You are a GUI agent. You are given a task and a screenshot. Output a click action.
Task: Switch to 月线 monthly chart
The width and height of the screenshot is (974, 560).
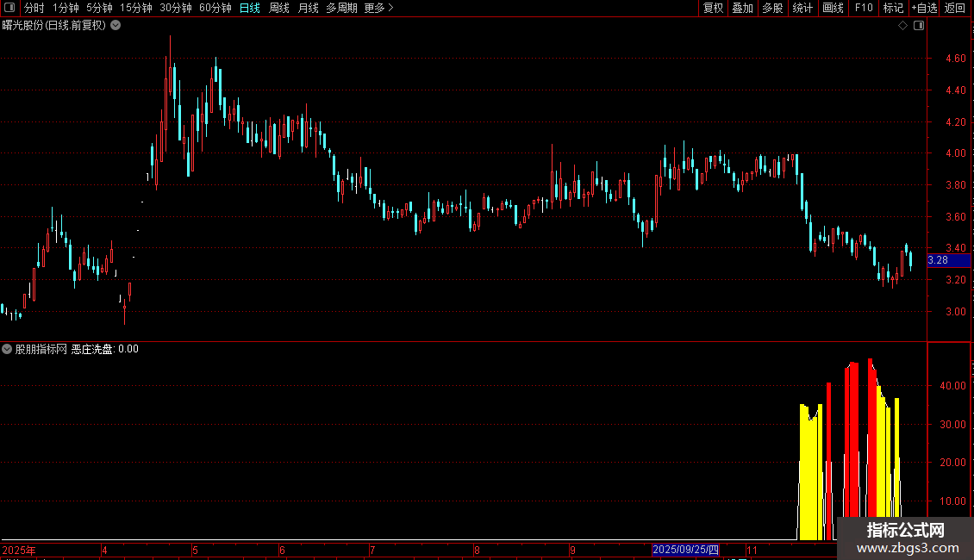point(308,8)
